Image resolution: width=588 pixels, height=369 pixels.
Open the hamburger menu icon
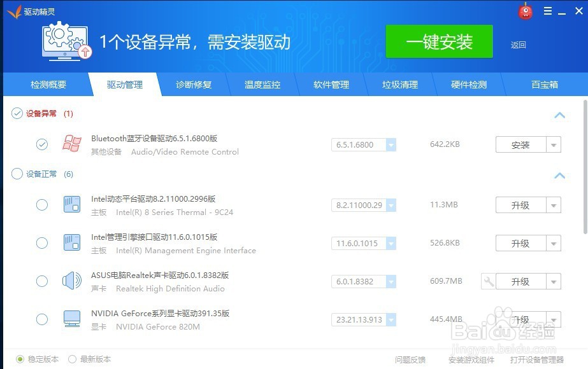(547, 11)
